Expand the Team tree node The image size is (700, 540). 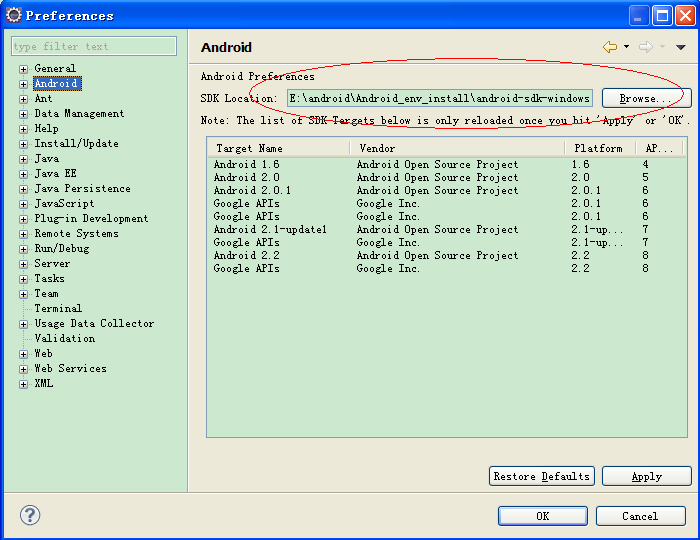click(x=24, y=294)
